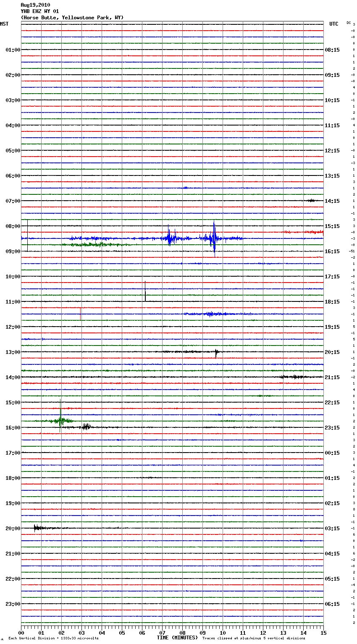Click the UTC time label "06:15"
357x644 pixels.
332,604
